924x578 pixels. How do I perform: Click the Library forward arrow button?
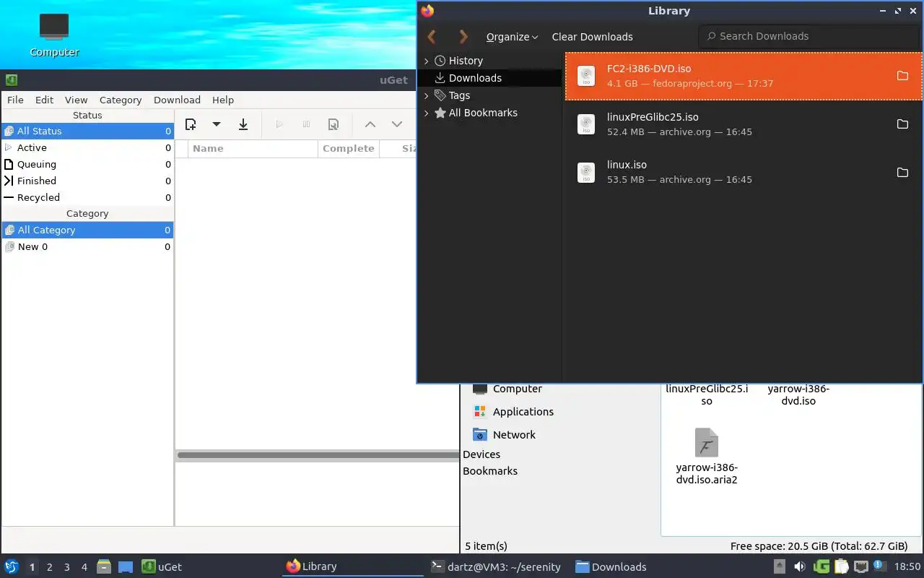[x=463, y=36]
